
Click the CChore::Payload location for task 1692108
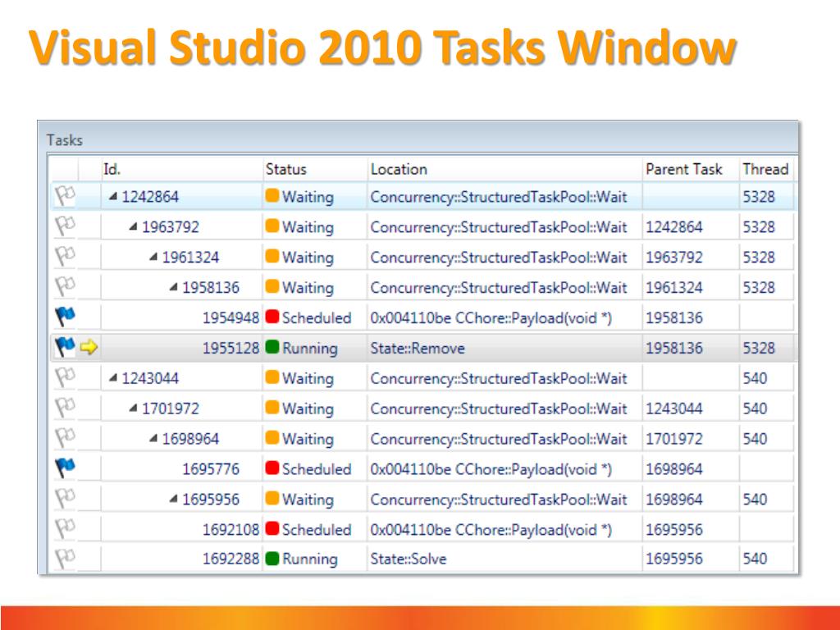tap(491, 529)
